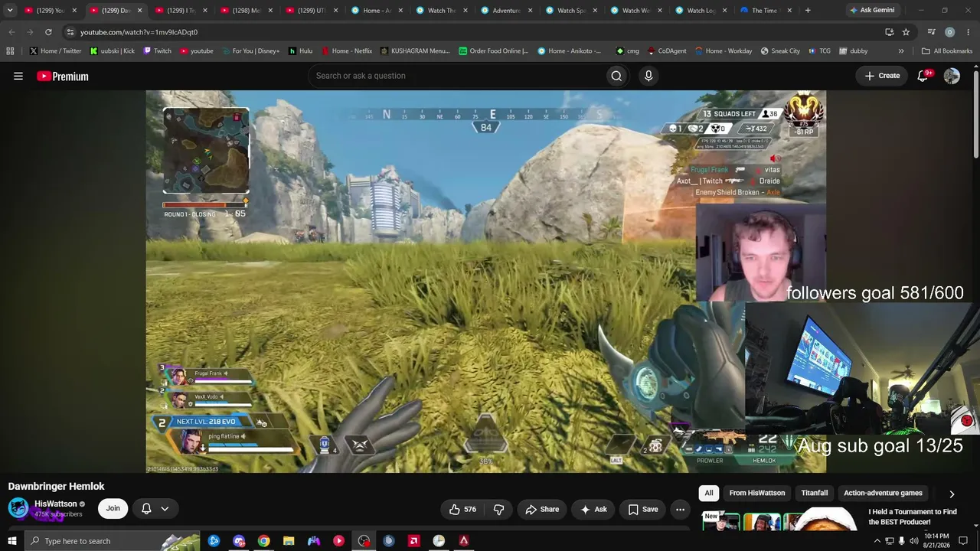Select the All filter chip

point(709,493)
